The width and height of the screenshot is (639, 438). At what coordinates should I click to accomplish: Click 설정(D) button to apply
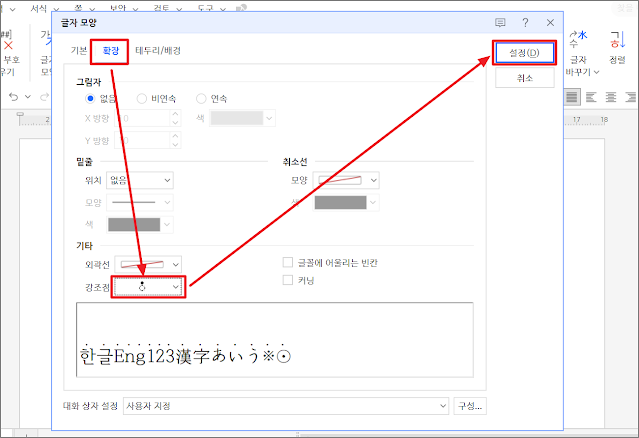point(524,53)
